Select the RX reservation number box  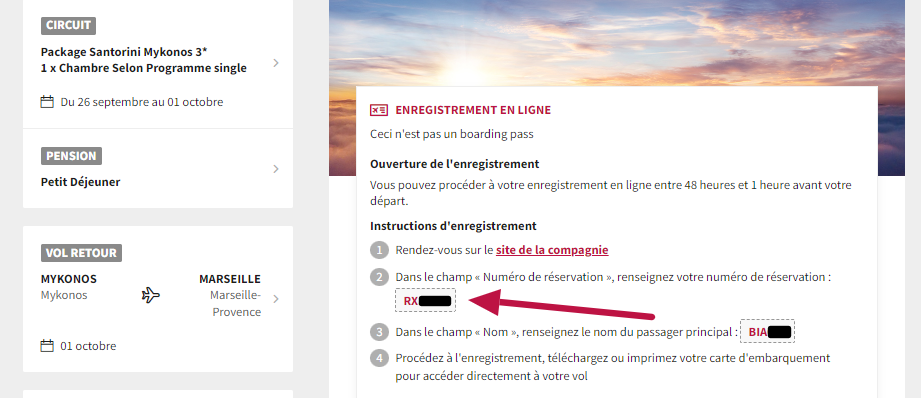(426, 301)
